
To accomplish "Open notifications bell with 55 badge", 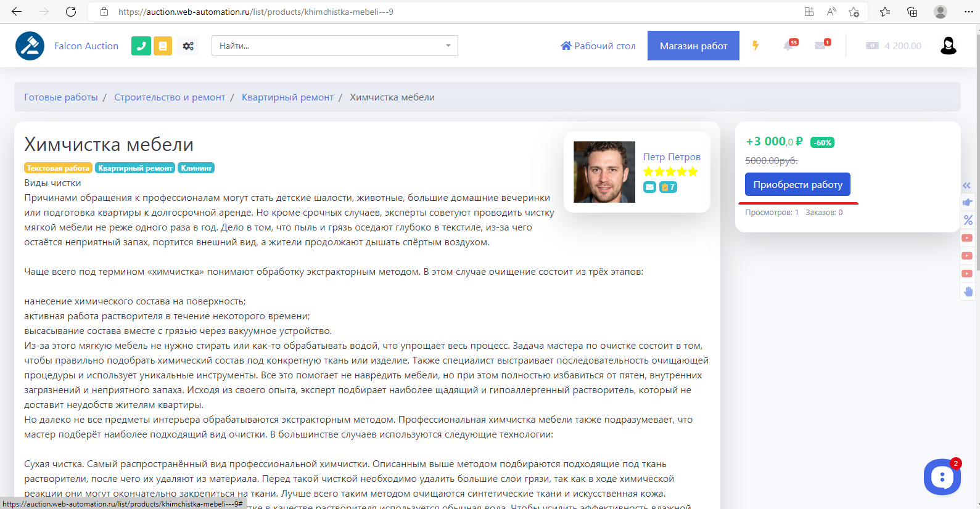I will click(789, 46).
